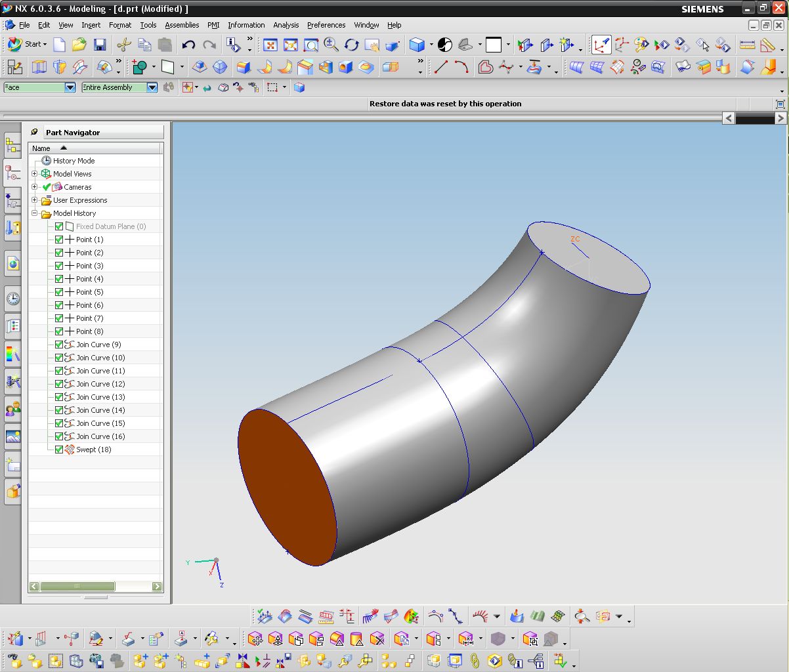
Task: Open the Analysis menu
Action: [286, 25]
